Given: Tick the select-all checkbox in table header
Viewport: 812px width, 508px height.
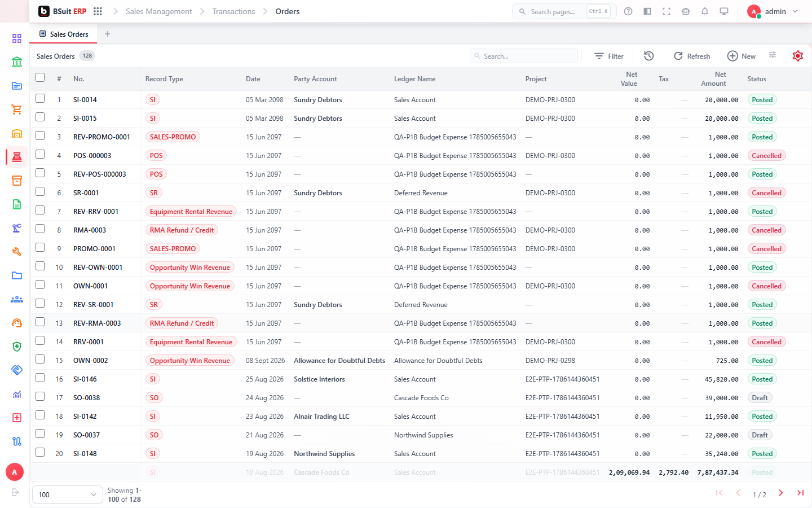Looking at the screenshot, I should coord(40,77).
